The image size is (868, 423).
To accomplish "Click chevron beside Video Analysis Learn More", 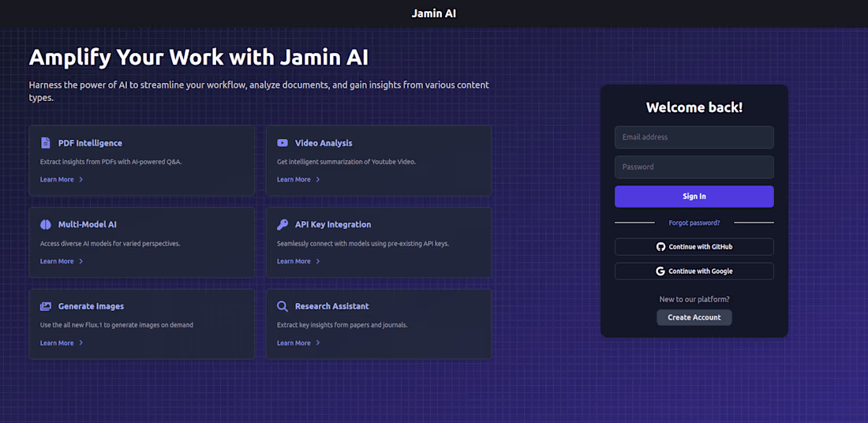I will [318, 179].
